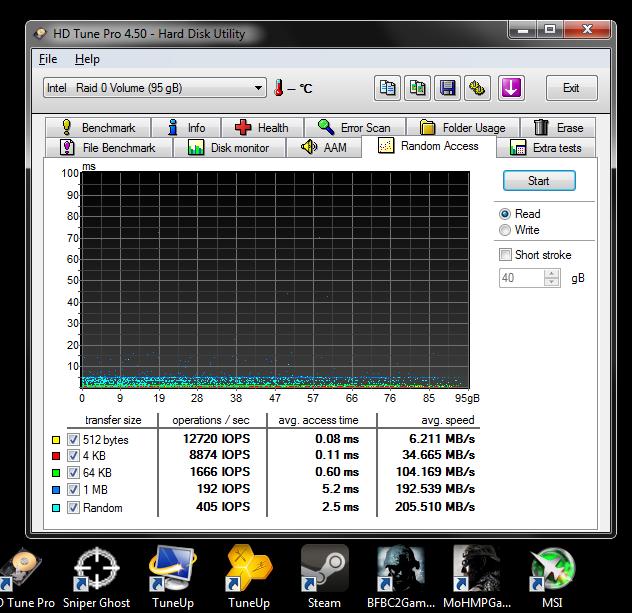Click the green 64 KB color swatch

(56, 472)
